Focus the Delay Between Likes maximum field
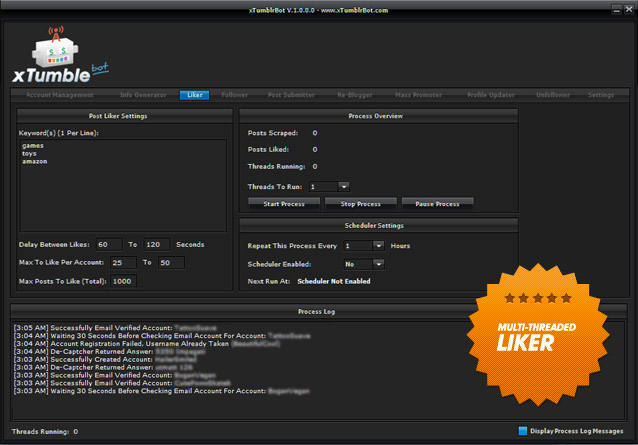This screenshot has width=638, height=445. (156, 244)
